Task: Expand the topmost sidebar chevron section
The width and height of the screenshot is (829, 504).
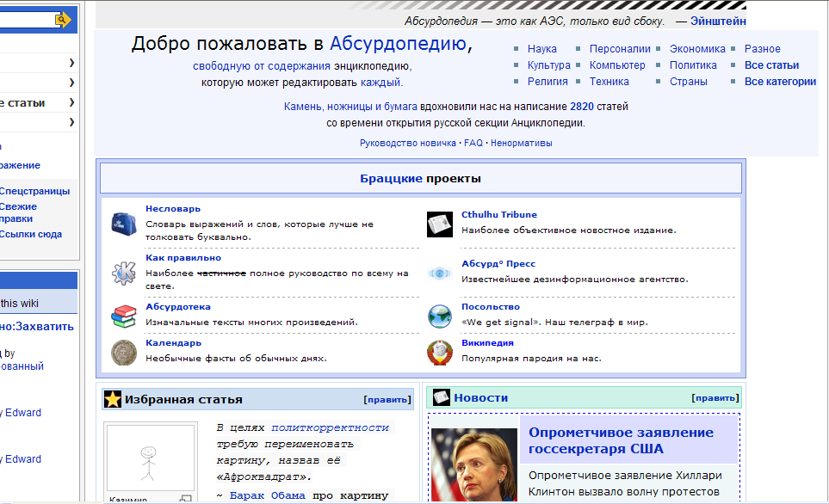Action: point(71,63)
